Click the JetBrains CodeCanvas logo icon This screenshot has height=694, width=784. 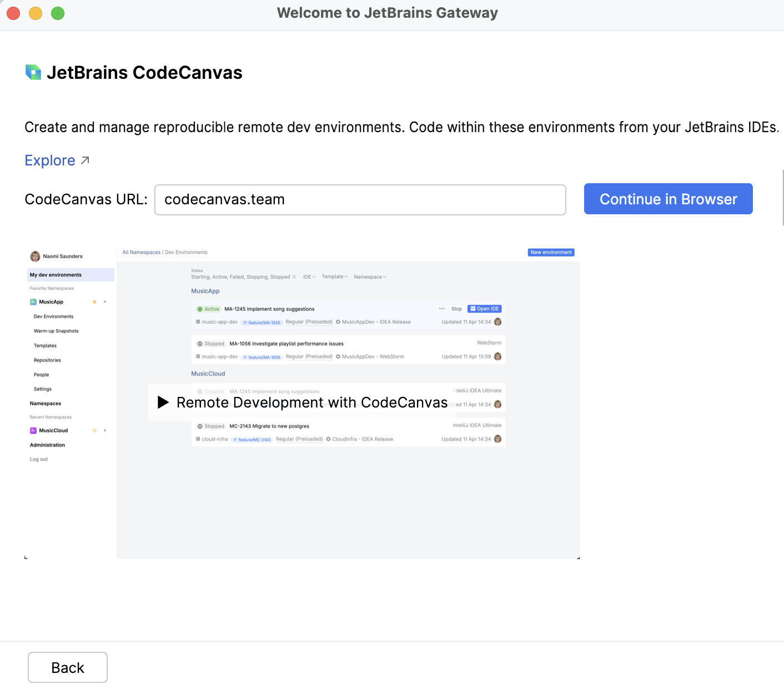(33, 72)
